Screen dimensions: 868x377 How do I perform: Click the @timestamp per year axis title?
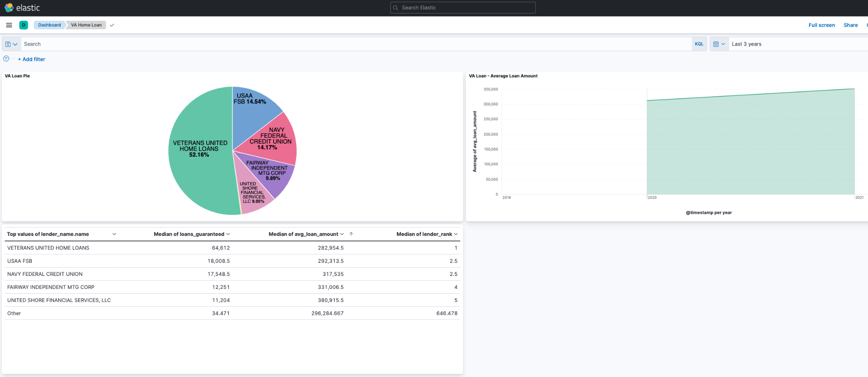[x=709, y=213]
